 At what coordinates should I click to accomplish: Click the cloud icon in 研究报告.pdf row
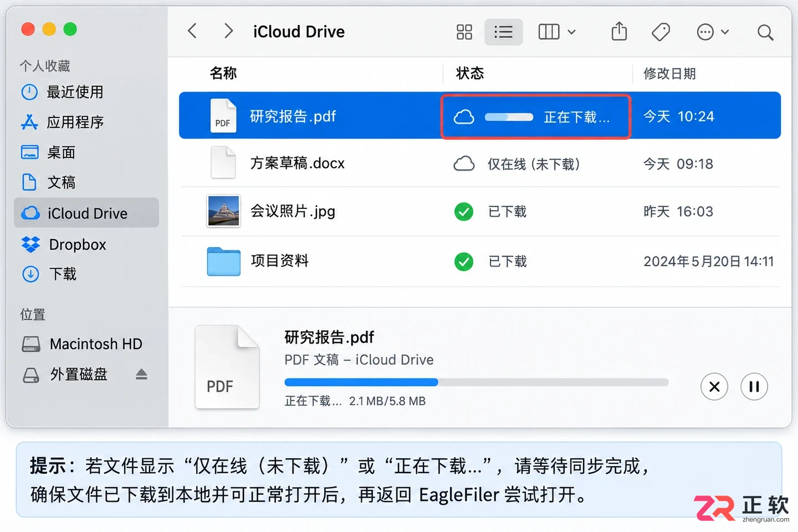coord(464,117)
